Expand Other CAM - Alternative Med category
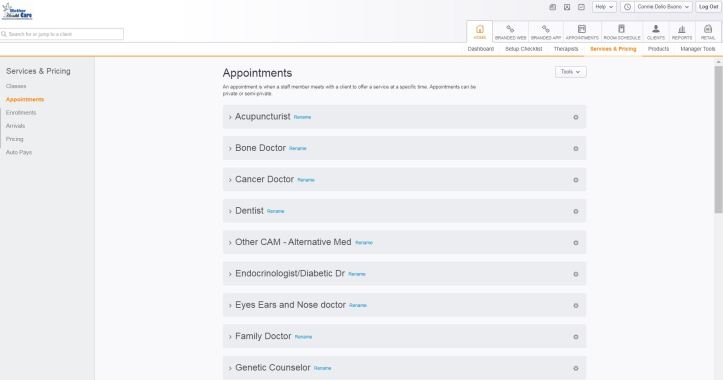The image size is (723, 380). point(230,243)
